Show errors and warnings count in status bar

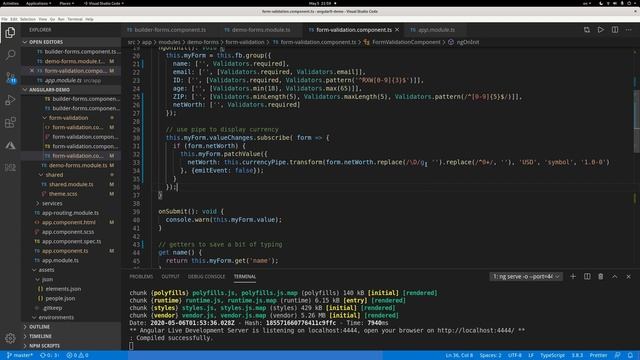click(x=78, y=355)
